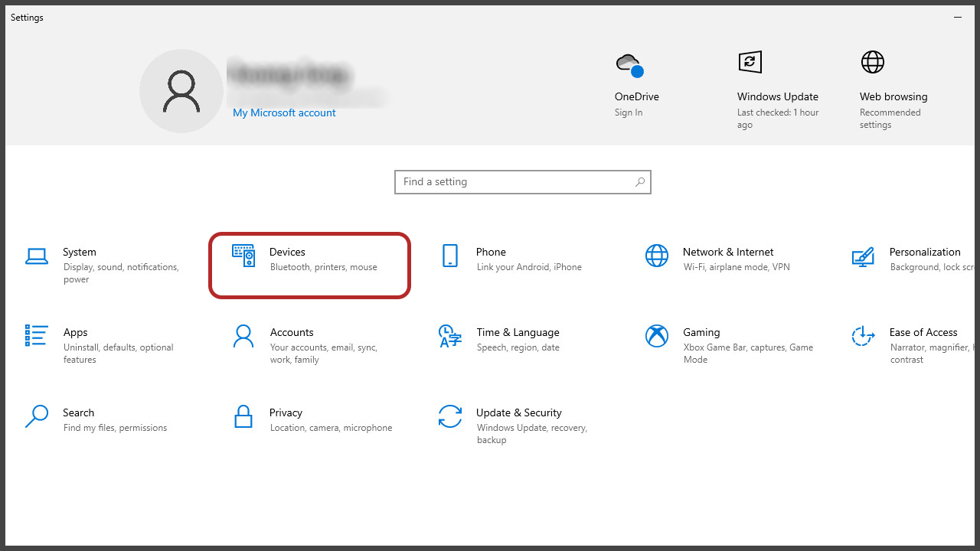Click 'Location, camera, microphone' text
This screenshot has width=980, height=551.
[x=331, y=428]
